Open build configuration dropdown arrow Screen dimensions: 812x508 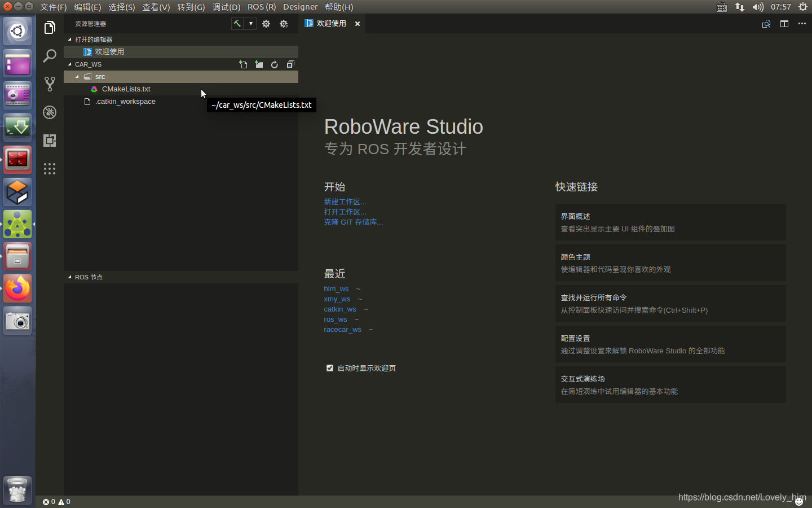click(x=251, y=24)
